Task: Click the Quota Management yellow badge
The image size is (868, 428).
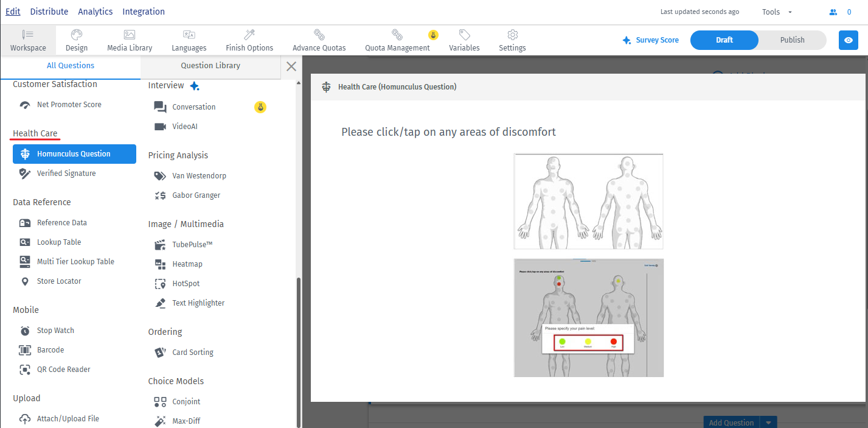Action: point(433,35)
